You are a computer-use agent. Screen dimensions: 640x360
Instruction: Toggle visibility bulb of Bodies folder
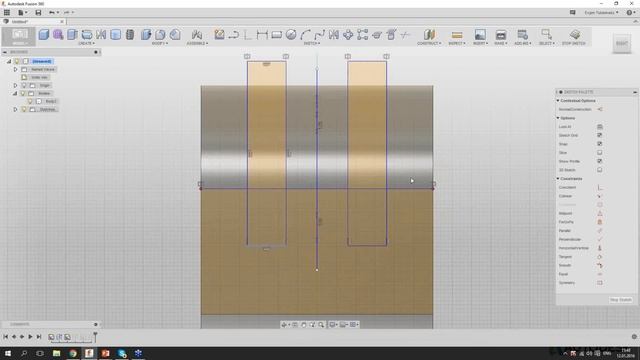point(23,93)
